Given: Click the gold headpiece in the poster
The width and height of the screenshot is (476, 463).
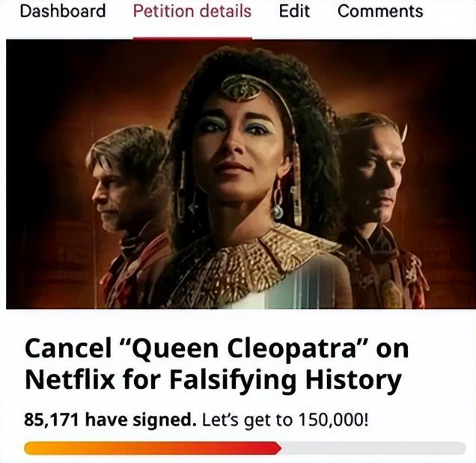Looking at the screenshot, I should coord(241,88).
